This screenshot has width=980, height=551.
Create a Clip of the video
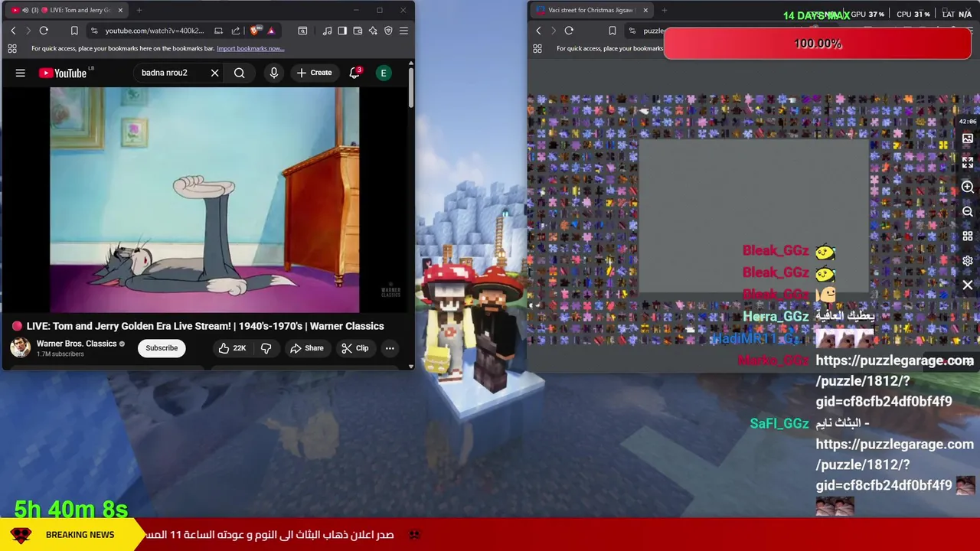tap(355, 348)
